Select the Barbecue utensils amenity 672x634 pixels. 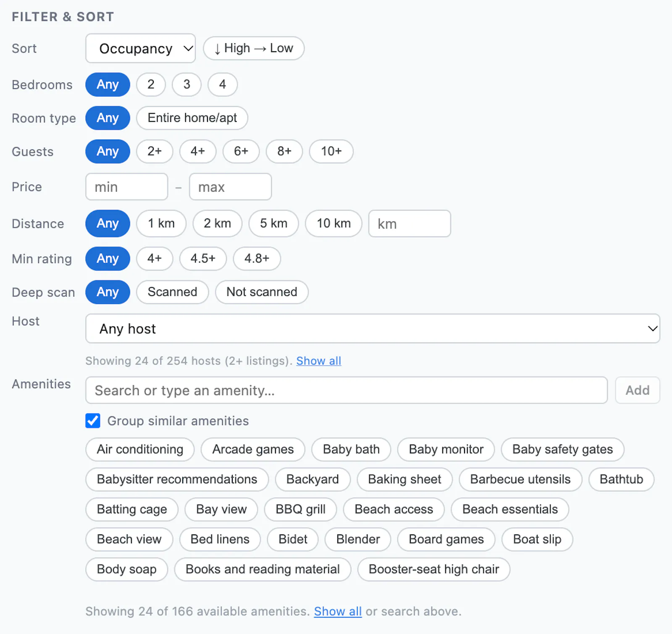(x=520, y=479)
